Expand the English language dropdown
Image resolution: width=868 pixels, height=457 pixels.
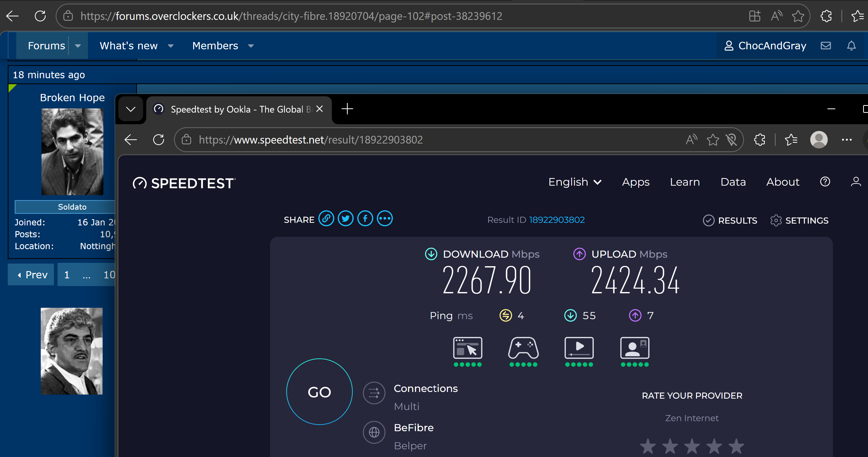[x=575, y=182]
